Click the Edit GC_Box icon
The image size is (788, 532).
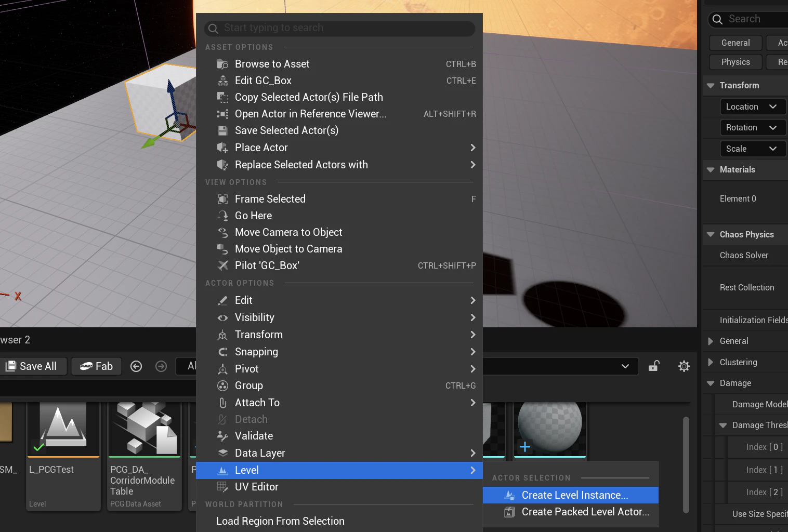coord(222,81)
